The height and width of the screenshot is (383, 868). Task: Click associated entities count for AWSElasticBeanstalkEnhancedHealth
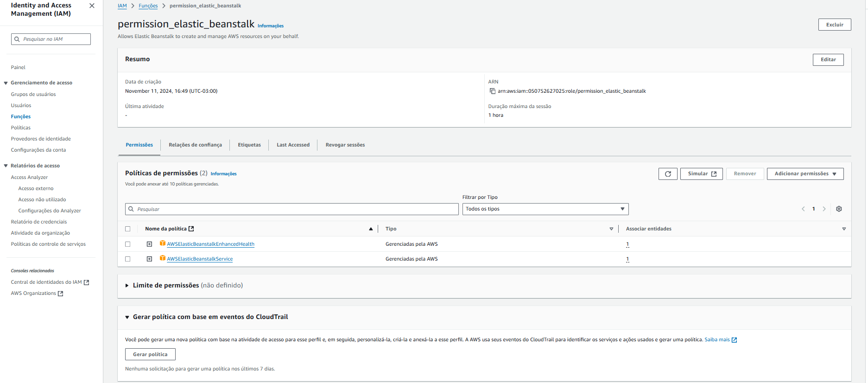click(x=627, y=244)
